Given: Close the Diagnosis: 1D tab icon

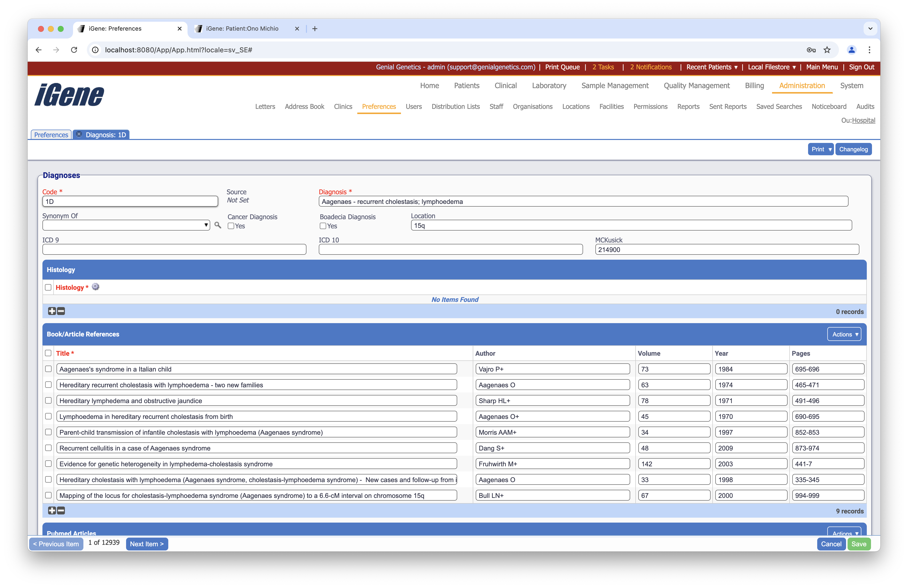Looking at the screenshot, I should 79,134.
